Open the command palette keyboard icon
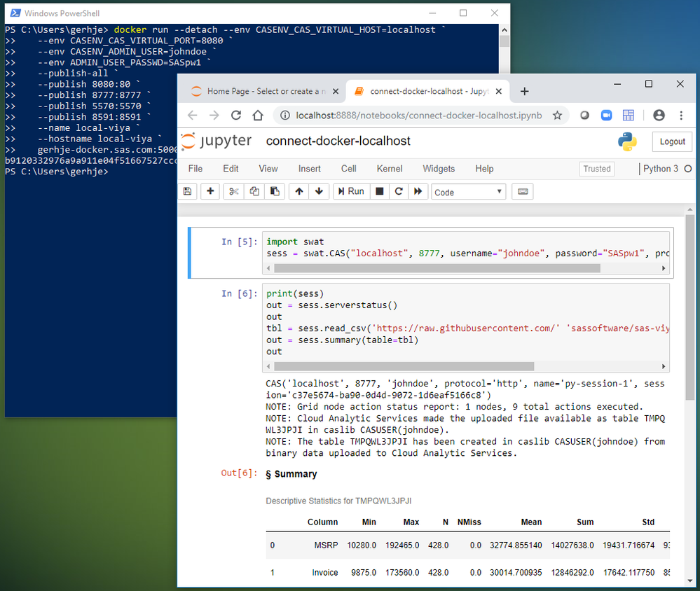Image resolution: width=700 pixels, height=591 pixels. [523, 191]
